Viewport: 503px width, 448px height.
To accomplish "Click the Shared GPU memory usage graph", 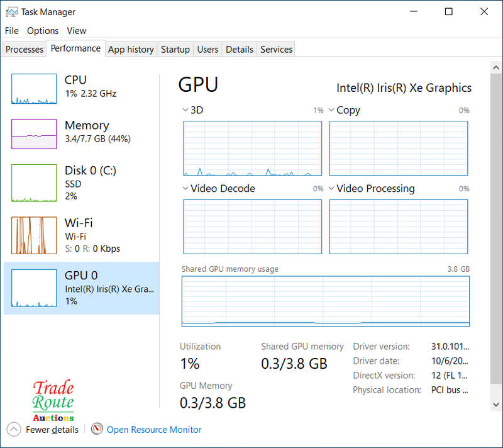I will 325,301.
